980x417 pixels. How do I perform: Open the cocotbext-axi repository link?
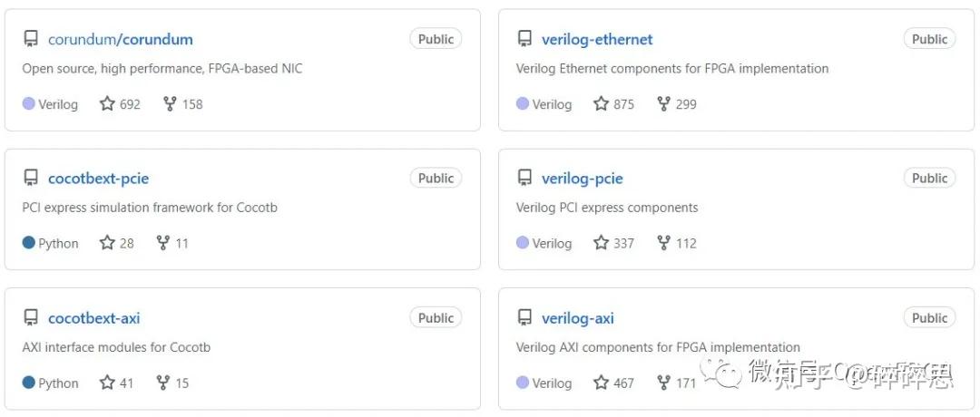[x=93, y=318]
